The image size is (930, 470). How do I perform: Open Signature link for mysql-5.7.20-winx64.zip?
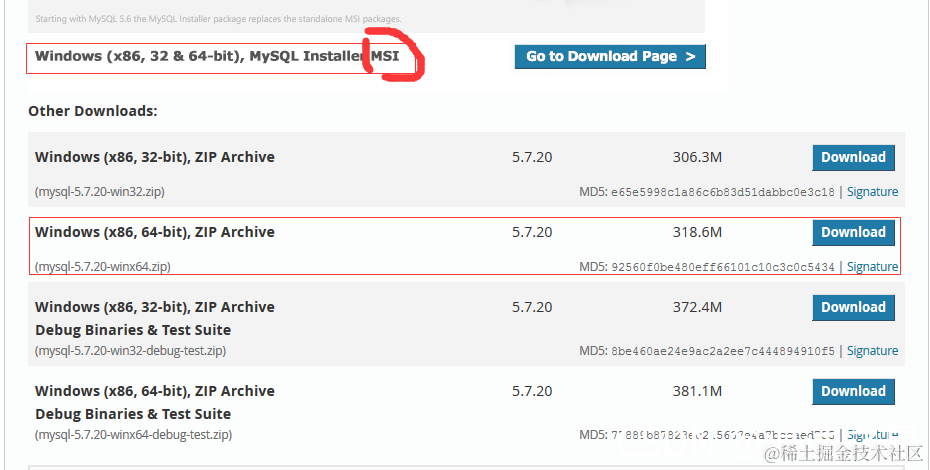tap(872, 266)
